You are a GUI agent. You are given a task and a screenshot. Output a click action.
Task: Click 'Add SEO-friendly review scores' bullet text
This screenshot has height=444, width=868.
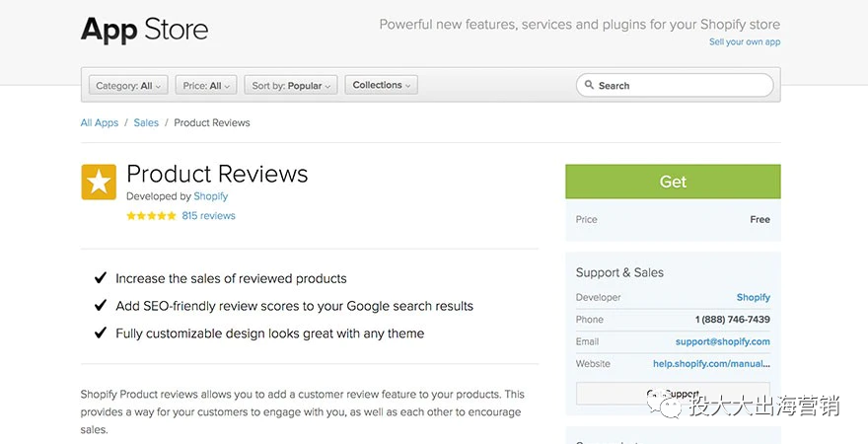coord(295,306)
